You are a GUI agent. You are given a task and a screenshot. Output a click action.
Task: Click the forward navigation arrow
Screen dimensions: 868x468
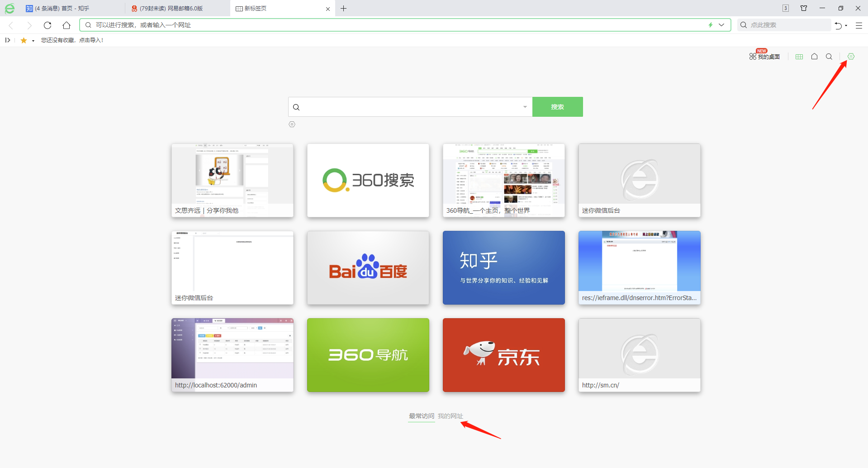pyautogui.click(x=29, y=25)
